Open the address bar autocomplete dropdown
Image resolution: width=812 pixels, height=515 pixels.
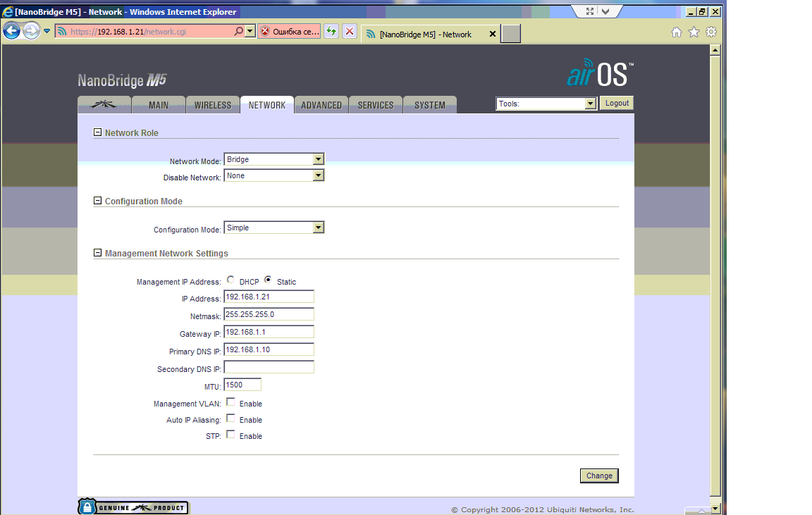pyautogui.click(x=250, y=32)
